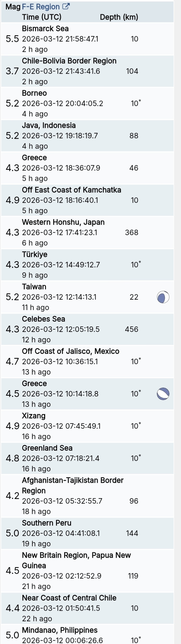
Task: Select the Off East Coast of Kamchatka event
Action: [x=71, y=190]
